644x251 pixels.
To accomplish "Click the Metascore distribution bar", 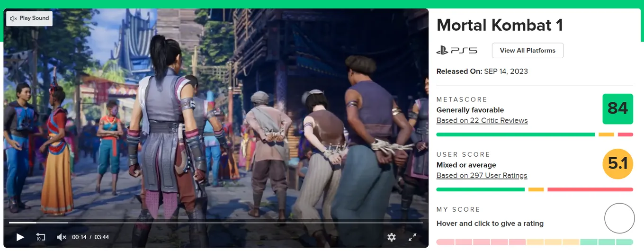I will pos(535,134).
